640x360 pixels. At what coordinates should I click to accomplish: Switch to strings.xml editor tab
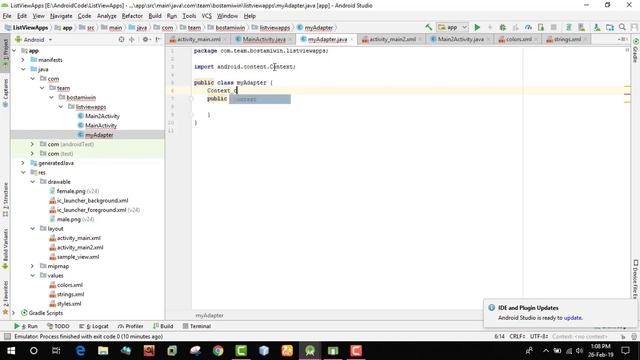tap(567, 40)
